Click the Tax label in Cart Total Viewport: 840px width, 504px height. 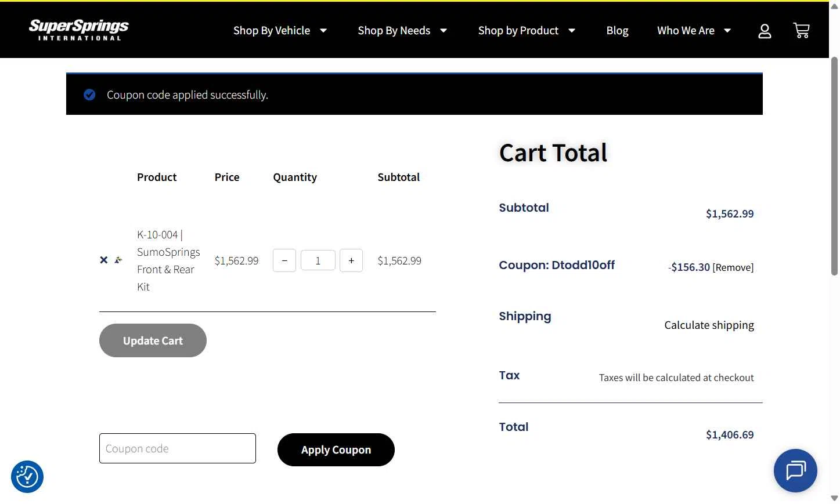coord(509,375)
